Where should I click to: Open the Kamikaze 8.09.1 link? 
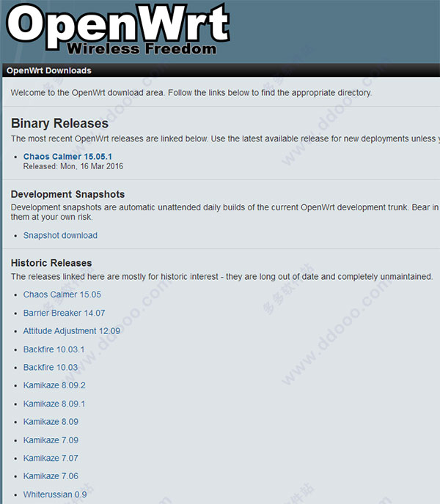coord(54,404)
